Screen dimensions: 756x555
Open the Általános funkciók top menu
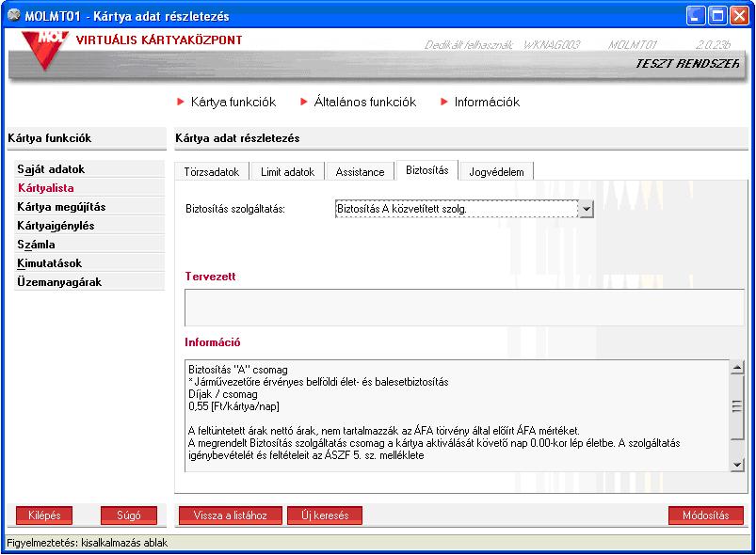359,102
